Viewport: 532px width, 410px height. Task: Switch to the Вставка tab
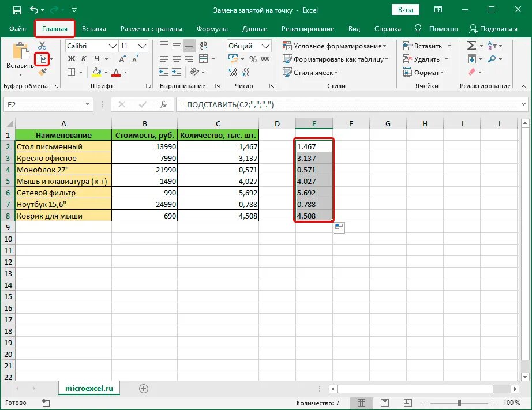94,29
